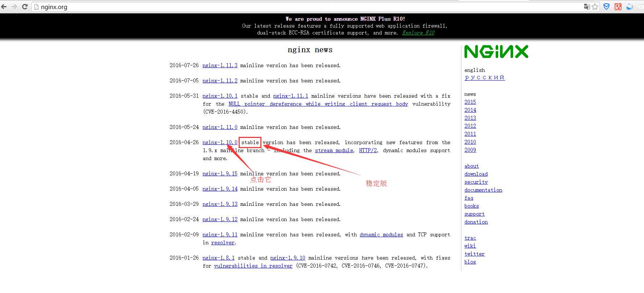Open the documentation page
This screenshot has width=644, height=293.
(x=483, y=190)
